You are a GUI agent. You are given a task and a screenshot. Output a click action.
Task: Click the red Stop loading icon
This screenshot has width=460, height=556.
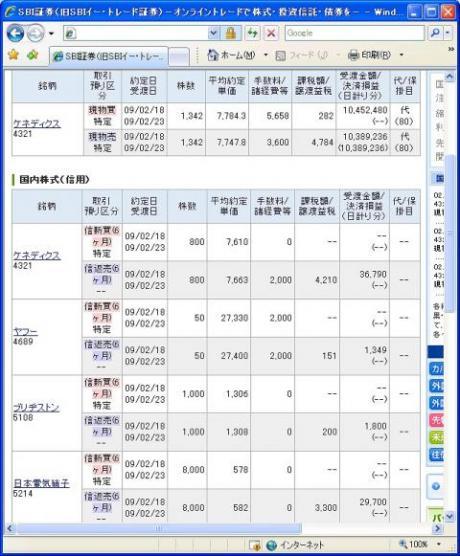[271, 33]
